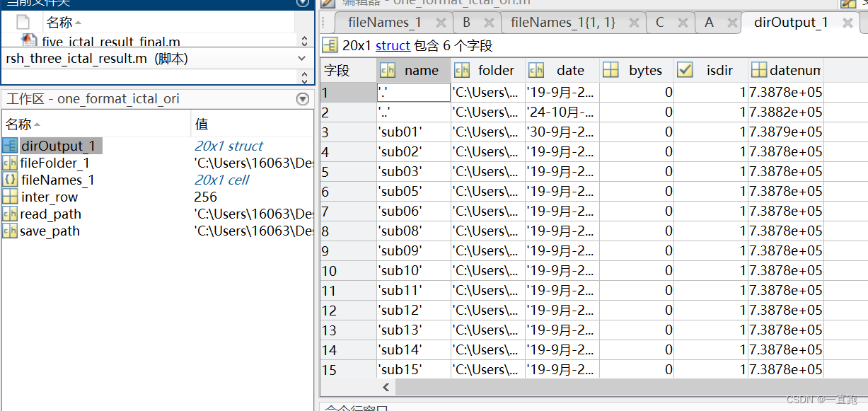Viewport: 868px width, 411px height.
Task: Click the char icon beside the save_path variable
Action: [10, 231]
